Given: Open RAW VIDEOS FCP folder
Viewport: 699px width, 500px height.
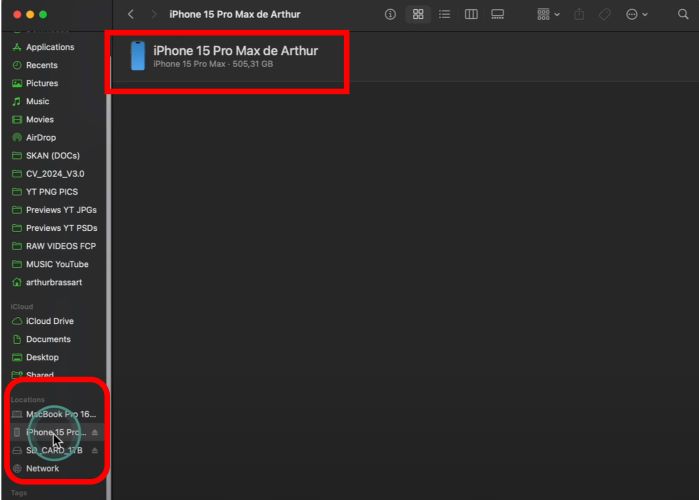Looking at the screenshot, I should [x=61, y=246].
